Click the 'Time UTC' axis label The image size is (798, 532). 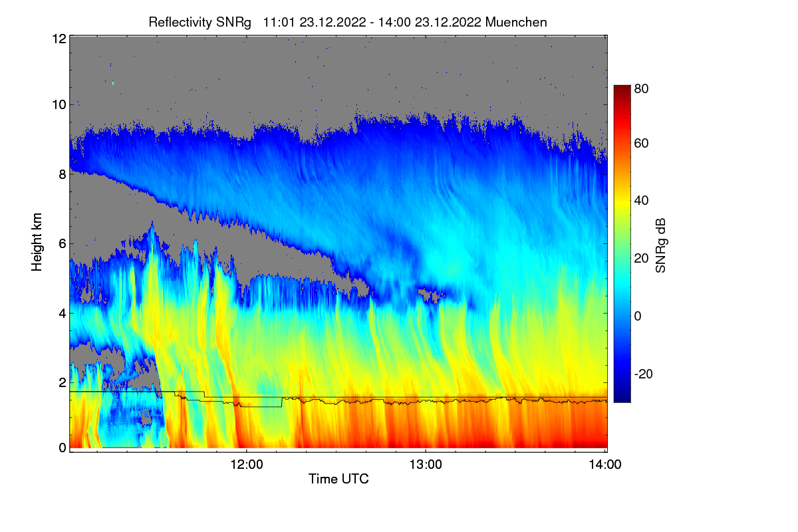338,479
